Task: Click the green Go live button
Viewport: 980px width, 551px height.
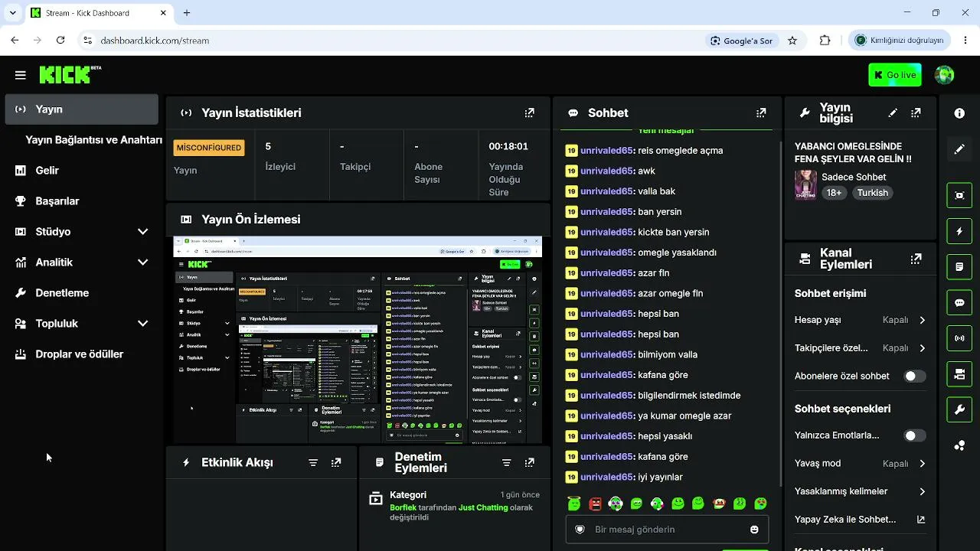Action: 895,75
